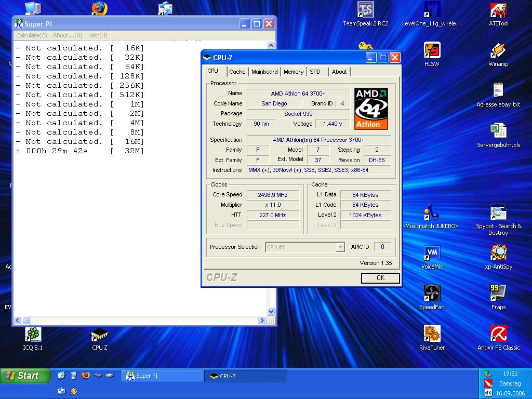Click the volume icon in system tray
This screenshot has width=532, height=399.
[488, 393]
